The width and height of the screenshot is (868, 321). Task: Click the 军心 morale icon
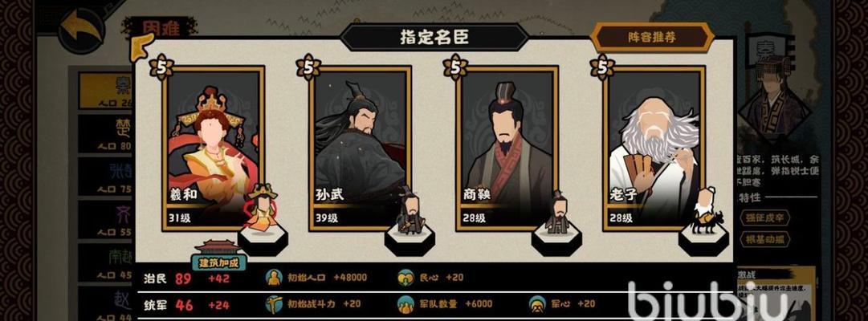537,304
